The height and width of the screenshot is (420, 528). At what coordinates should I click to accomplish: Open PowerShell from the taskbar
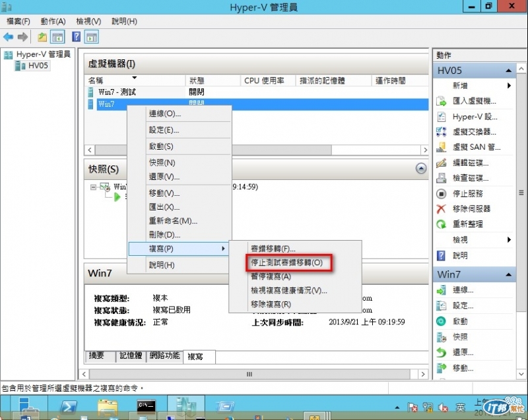tap(68, 407)
